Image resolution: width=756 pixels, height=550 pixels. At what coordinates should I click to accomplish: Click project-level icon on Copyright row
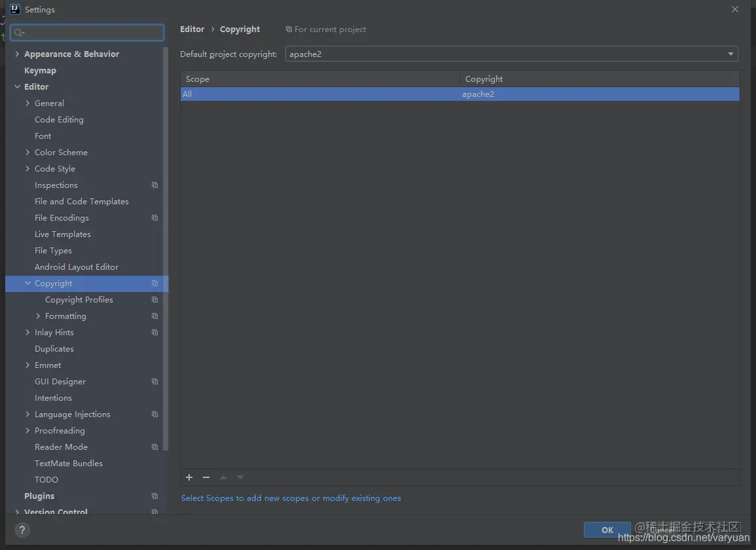(154, 284)
